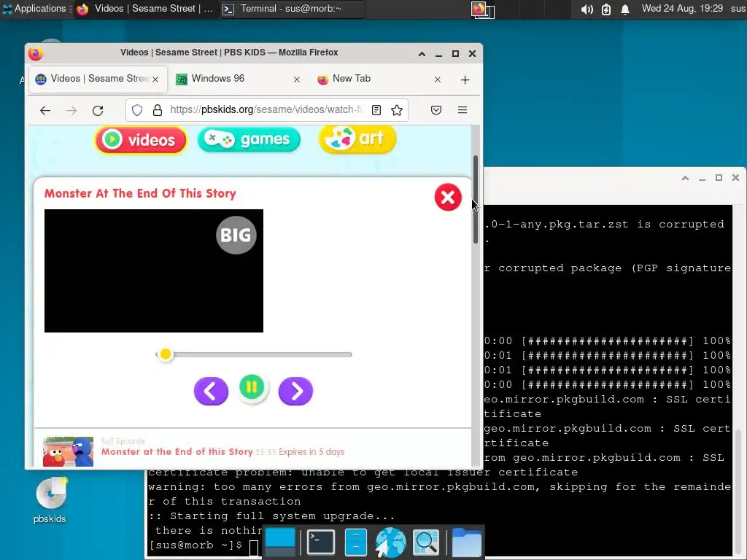Image resolution: width=747 pixels, height=560 pixels.
Task: Click the Firefox logo in window titlebar
Action: pyautogui.click(x=35, y=53)
